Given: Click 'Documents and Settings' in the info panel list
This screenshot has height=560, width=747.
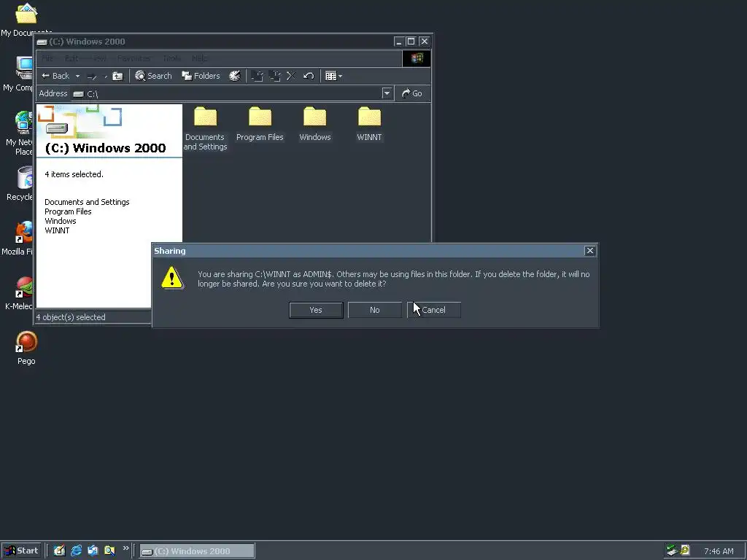Looking at the screenshot, I should 87,202.
